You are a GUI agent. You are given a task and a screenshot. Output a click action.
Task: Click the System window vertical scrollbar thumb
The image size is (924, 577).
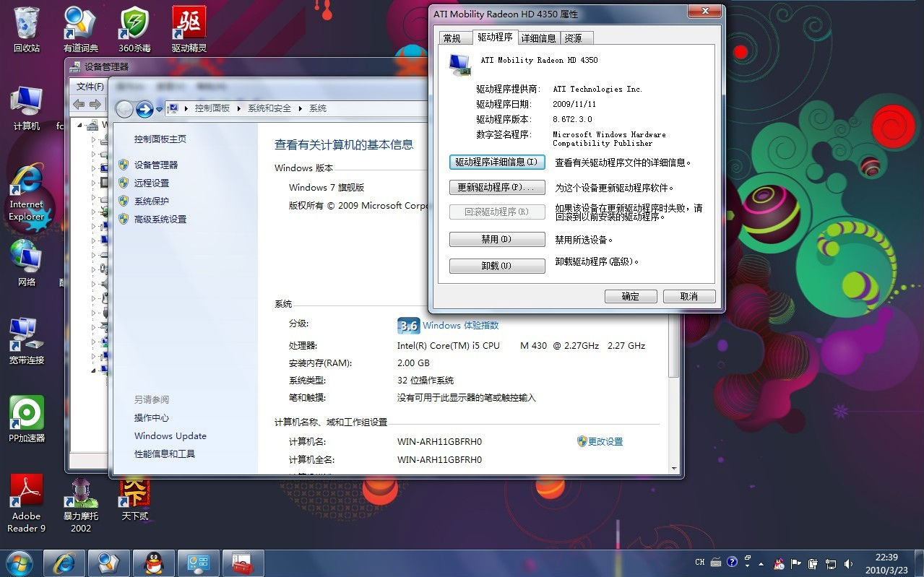pos(674,345)
